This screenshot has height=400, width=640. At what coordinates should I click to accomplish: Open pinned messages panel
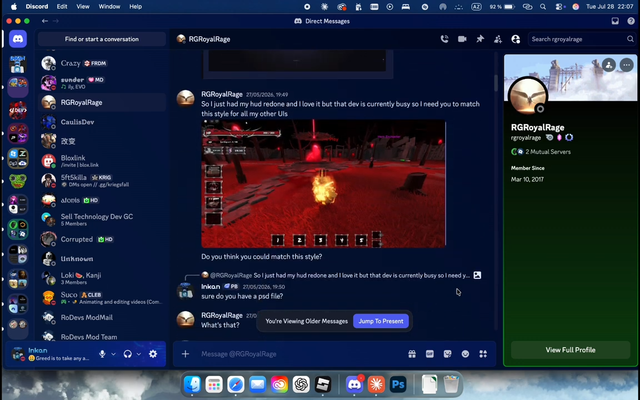coord(480,39)
